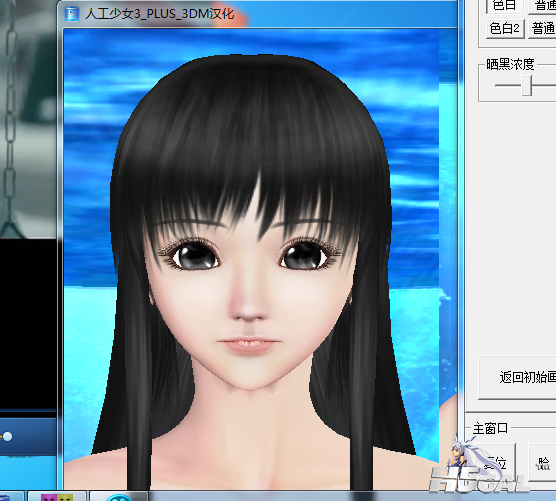Select the 色白2 skin tone button
The image size is (556, 501).
point(505,28)
